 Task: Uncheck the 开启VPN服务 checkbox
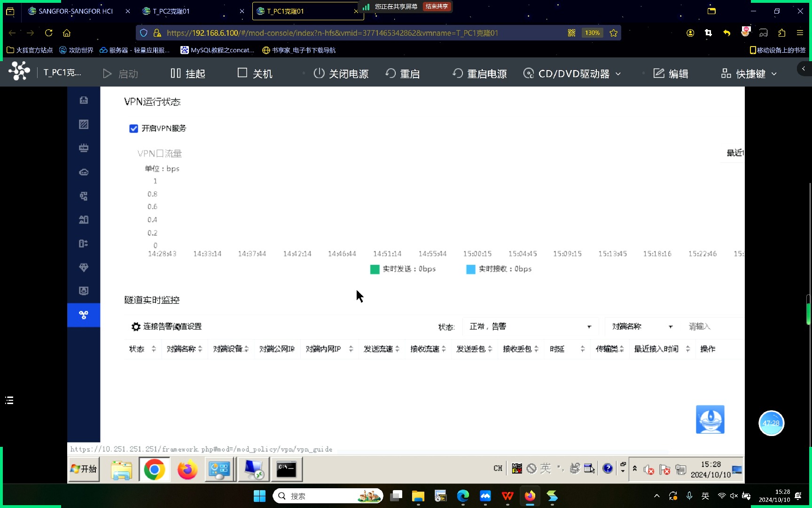[133, 128]
